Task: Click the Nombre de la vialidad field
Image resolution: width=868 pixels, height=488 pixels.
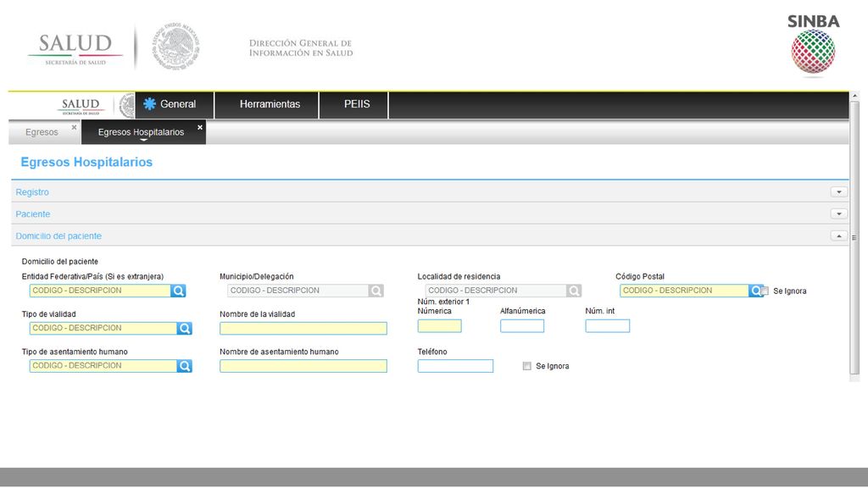Action: tap(303, 329)
